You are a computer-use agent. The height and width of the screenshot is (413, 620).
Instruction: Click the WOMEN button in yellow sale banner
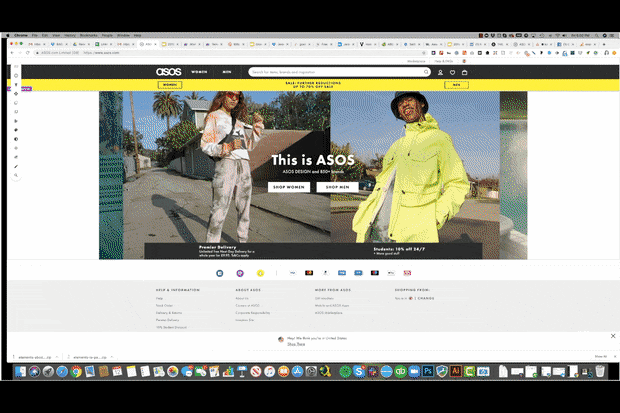169,86
